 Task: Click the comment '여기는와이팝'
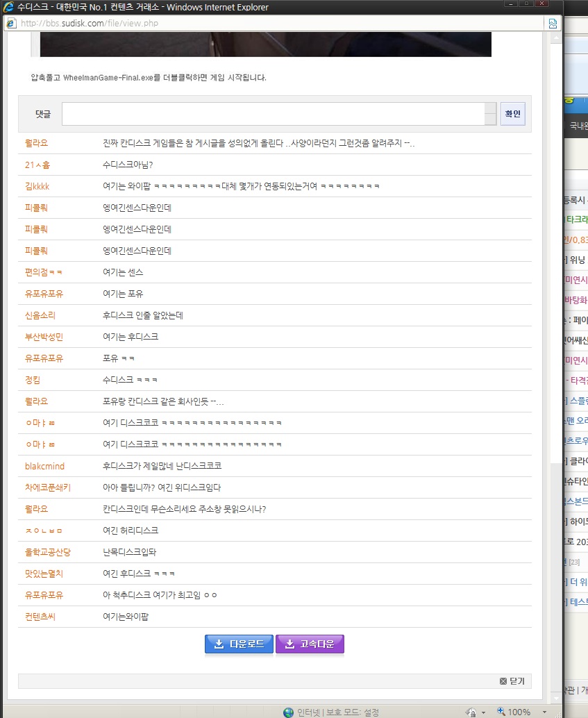point(126,617)
